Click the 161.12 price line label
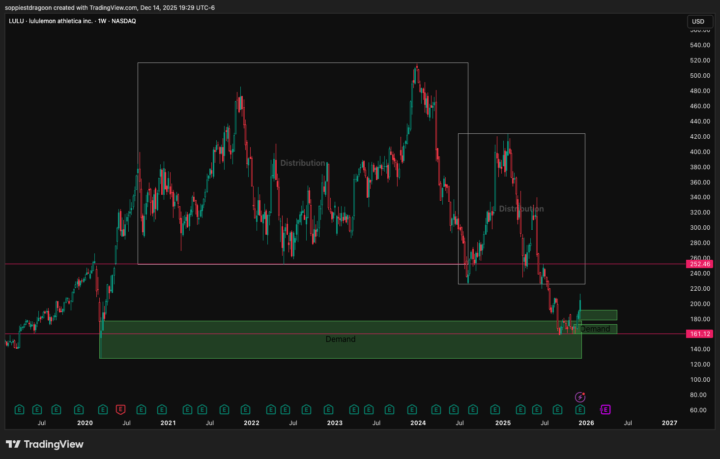The height and width of the screenshot is (459, 720). (699, 334)
